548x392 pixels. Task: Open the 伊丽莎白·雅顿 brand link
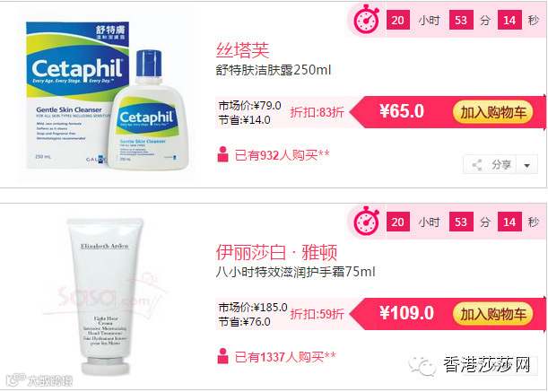276,252
